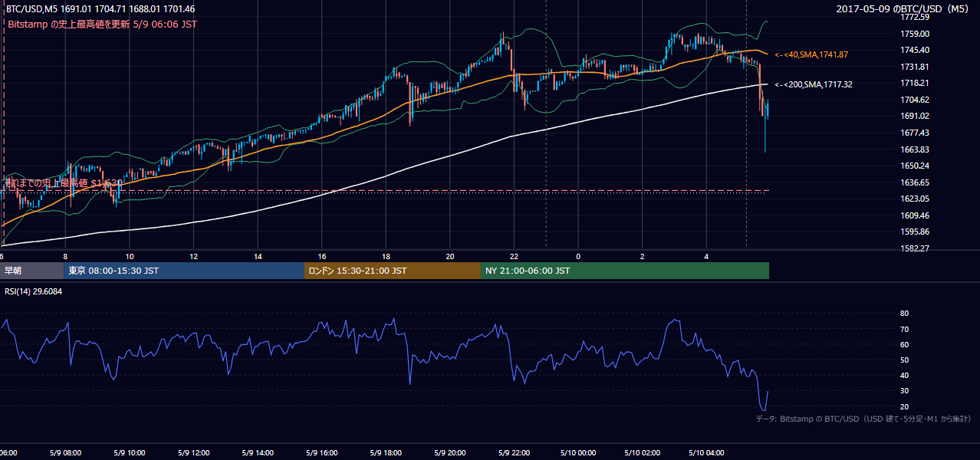
Task: Click bottom date label 5/9 18:00
Action: [x=385, y=453]
